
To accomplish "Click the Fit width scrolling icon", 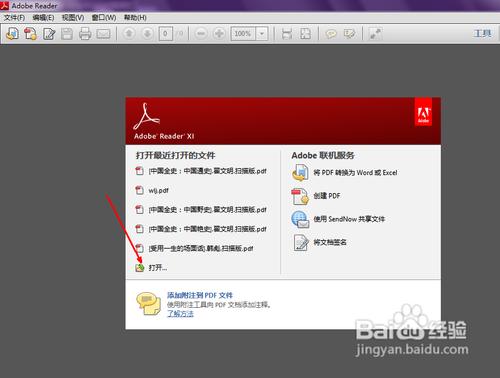I will 287,34.
